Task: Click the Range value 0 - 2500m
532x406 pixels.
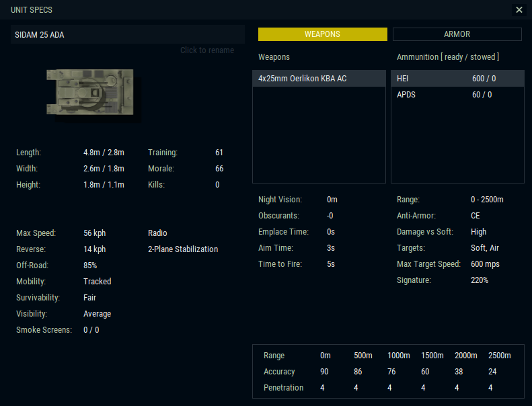Action: point(487,200)
